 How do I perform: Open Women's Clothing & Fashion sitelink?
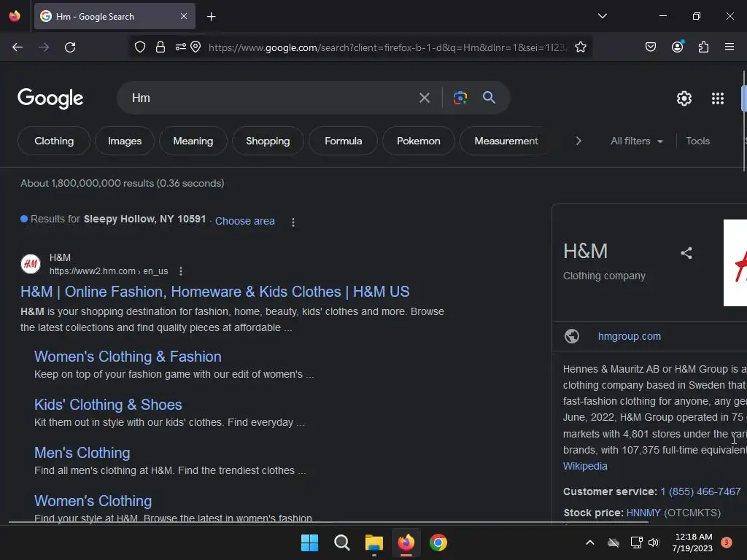tap(128, 356)
